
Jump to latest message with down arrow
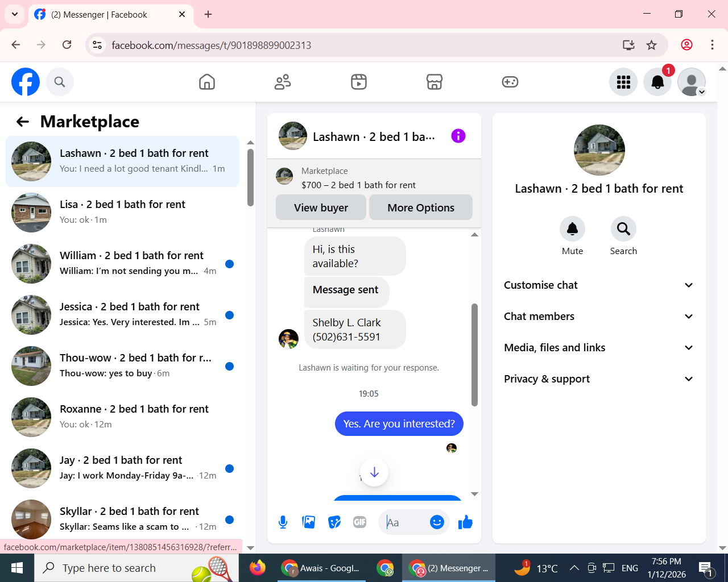click(x=374, y=472)
